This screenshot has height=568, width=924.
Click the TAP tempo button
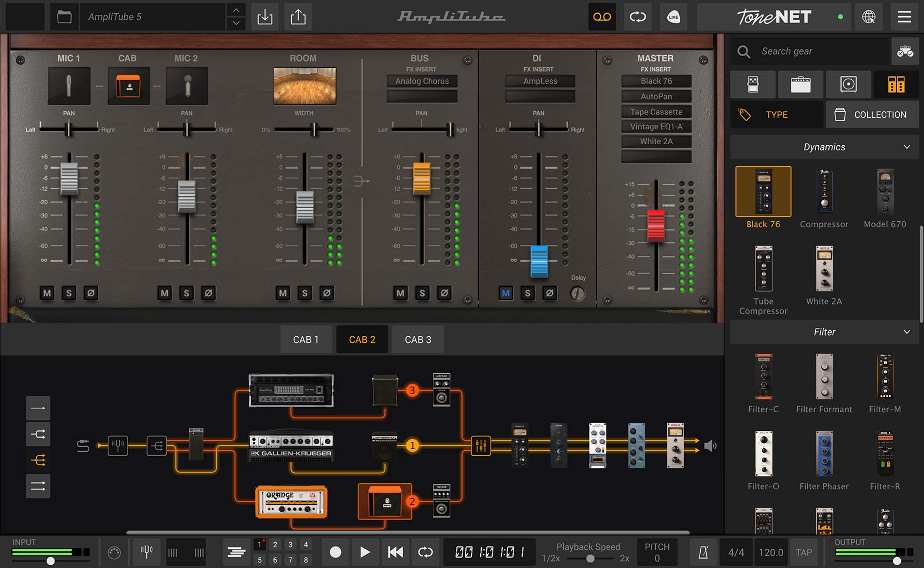click(804, 552)
